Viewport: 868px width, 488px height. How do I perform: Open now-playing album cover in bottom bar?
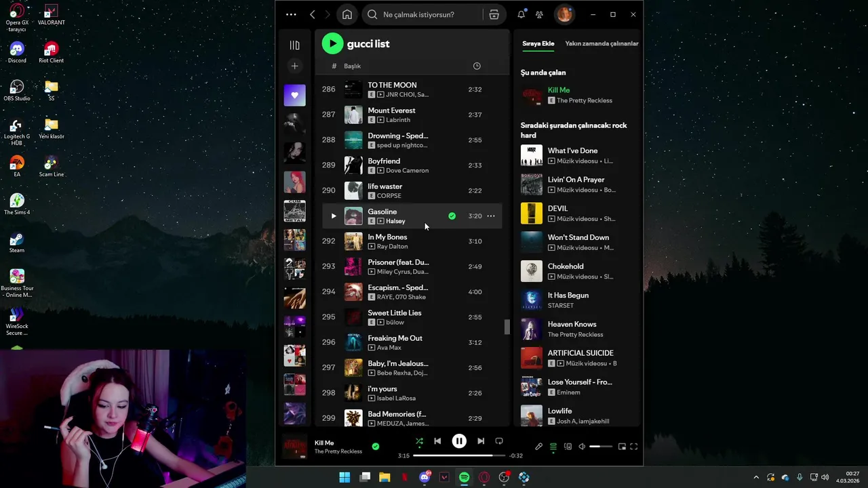(x=294, y=447)
